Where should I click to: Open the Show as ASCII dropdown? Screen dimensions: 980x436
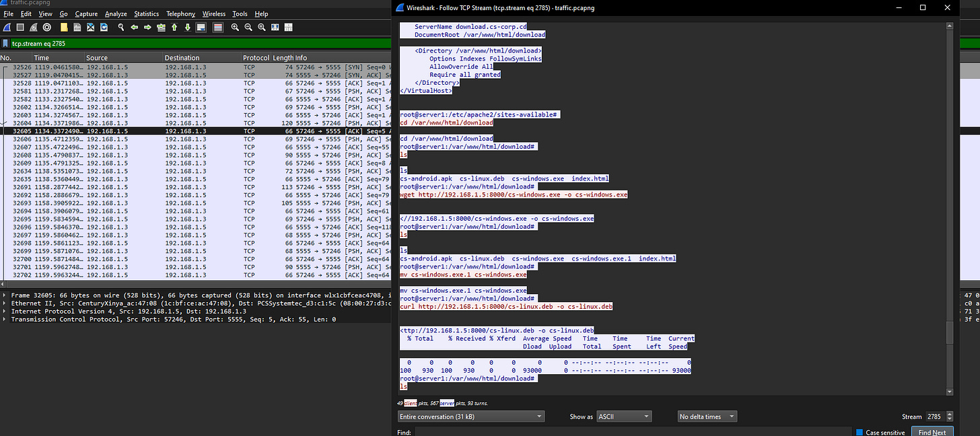[623, 416]
